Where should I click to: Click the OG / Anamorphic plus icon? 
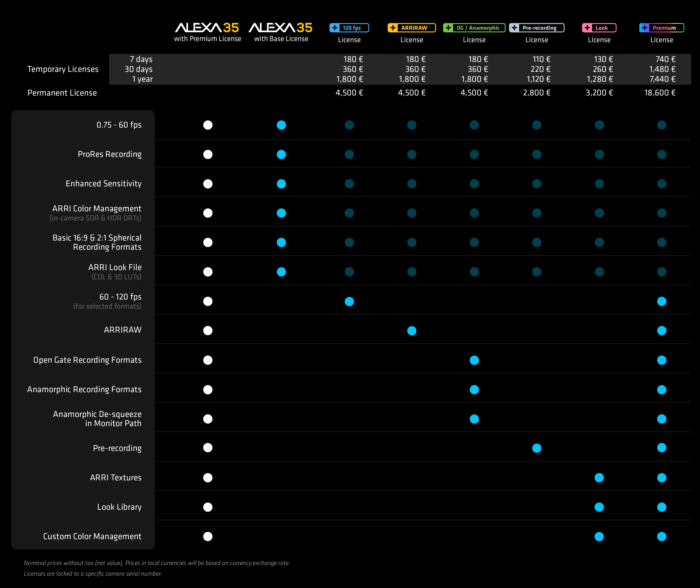pos(448,28)
